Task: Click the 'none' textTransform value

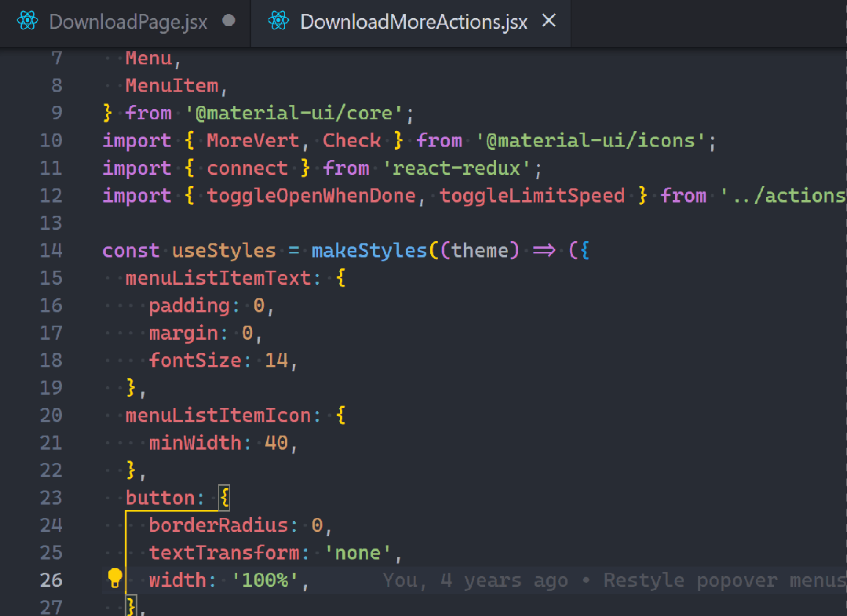Action: point(358,553)
